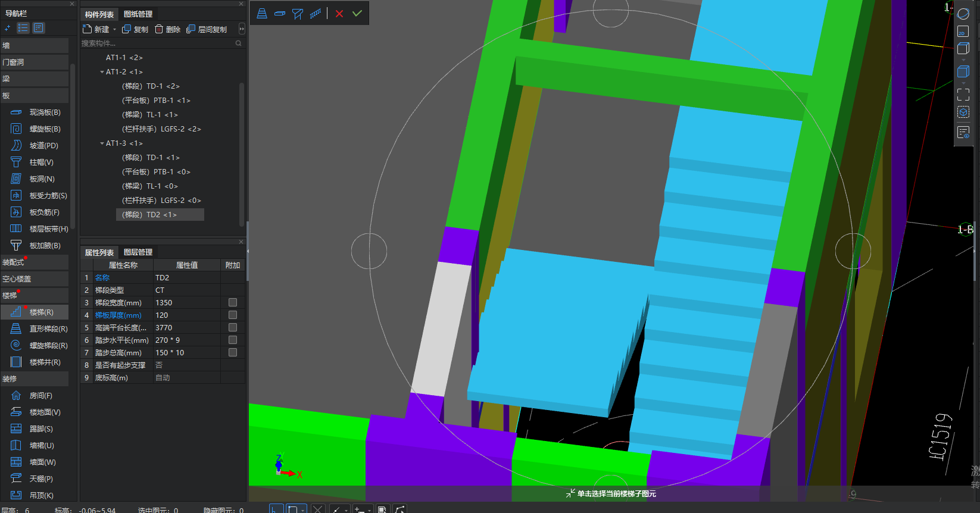The image size is (980, 513).
Task: Select the landing slab tool icon
Action: 279,13
